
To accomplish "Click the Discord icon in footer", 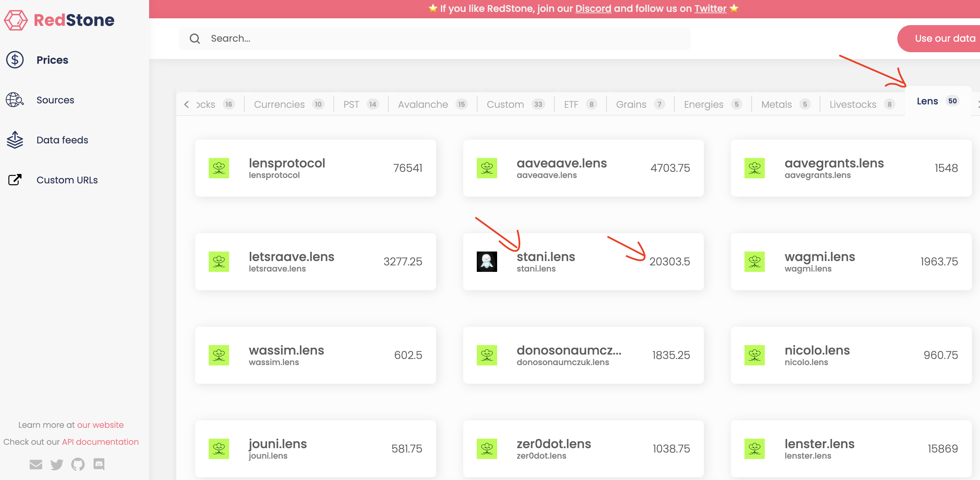I will click(99, 464).
